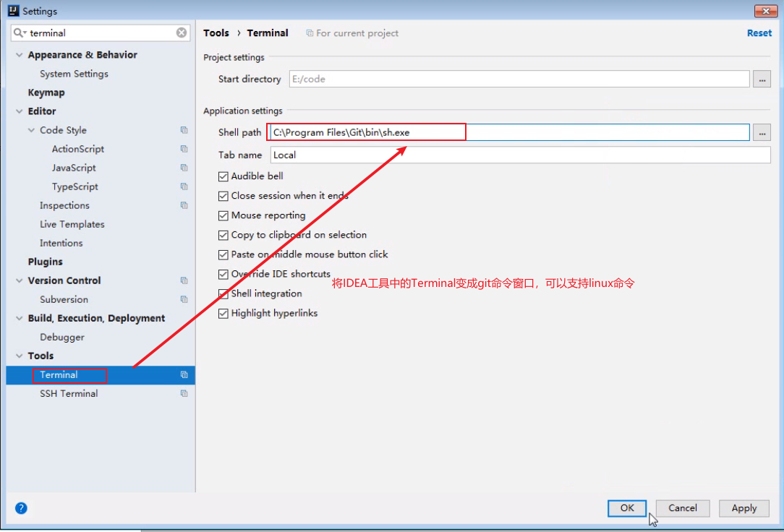Click the IntelliJ logo in title bar

(14, 11)
